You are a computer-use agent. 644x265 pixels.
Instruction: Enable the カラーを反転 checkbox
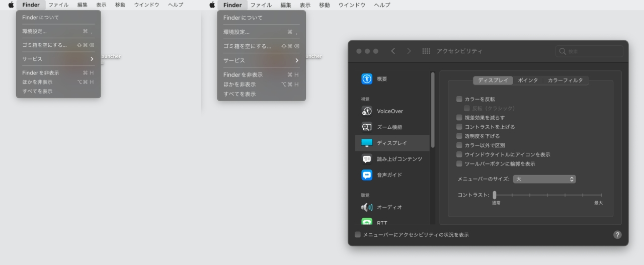pyautogui.click(x=459, y=99)
